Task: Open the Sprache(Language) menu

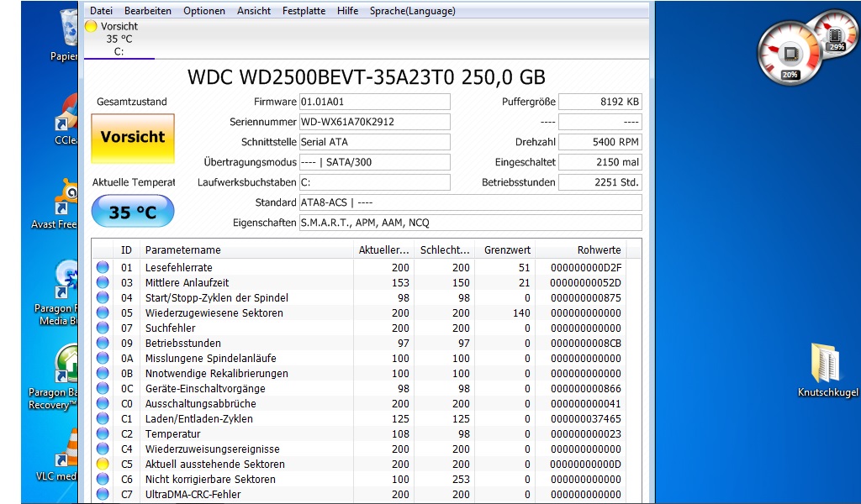Action: point(412,10)
